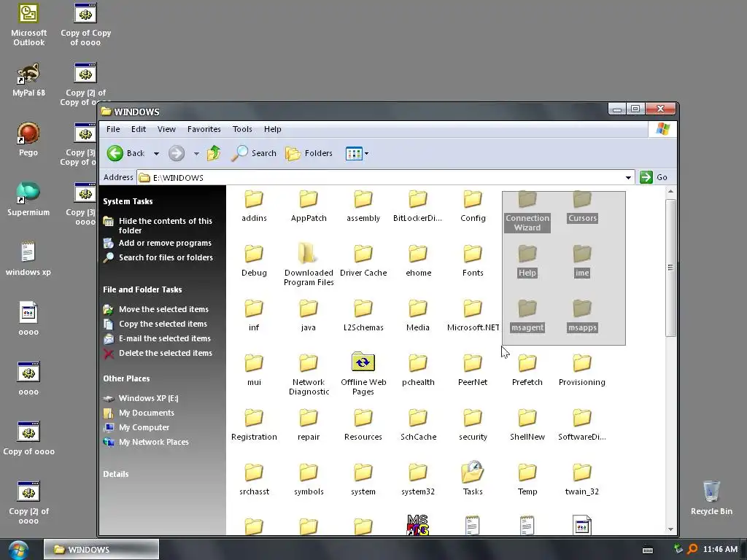Image resolution: width=747 pixels, height=560 pixels.
Task: Open the Back history dropdown arrow
Action: coord(156,153)
